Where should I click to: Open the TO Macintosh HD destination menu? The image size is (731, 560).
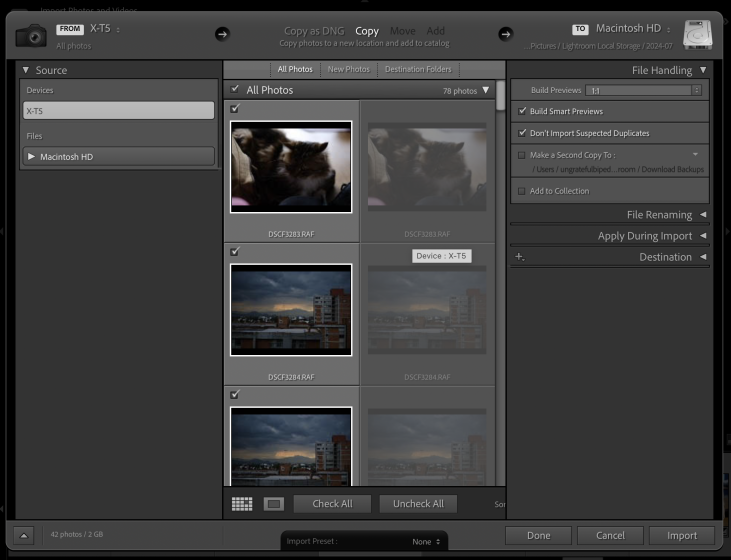tap(621, 29)
